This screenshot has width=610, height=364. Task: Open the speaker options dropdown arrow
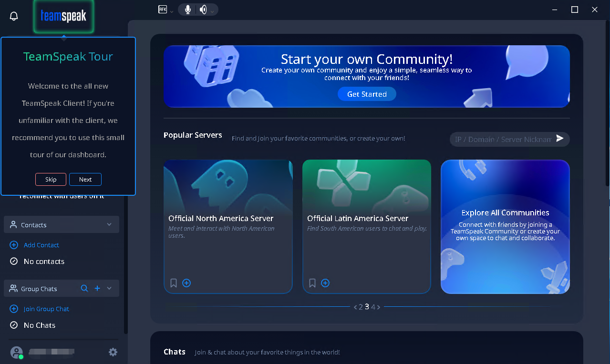(212, 11)
